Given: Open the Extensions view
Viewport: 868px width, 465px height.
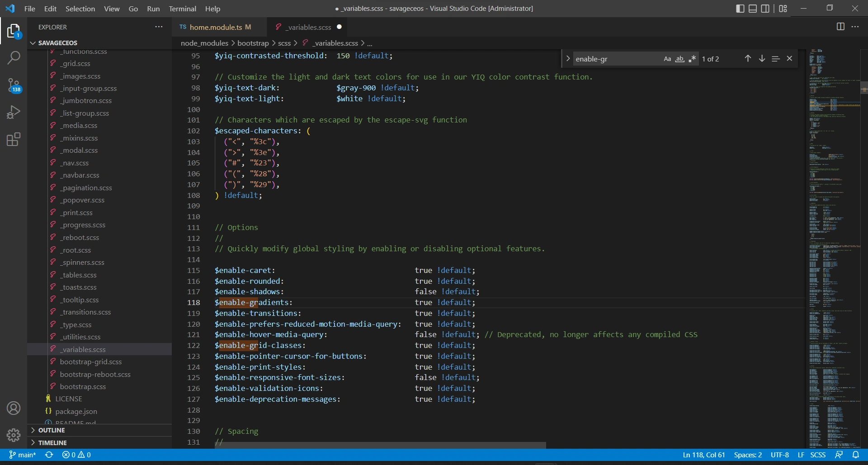Looking at the screenshot, I should (x=14, y=140).
